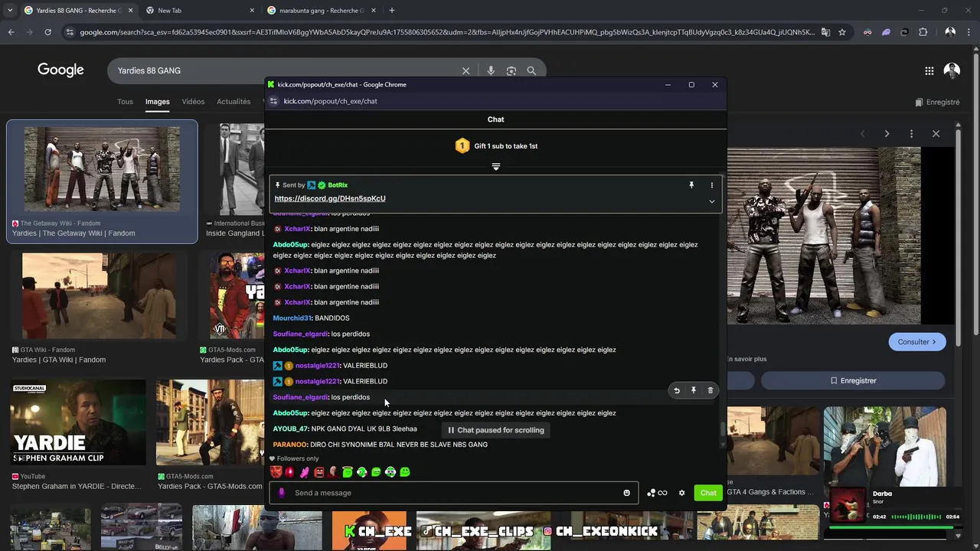Open the Google apps grid

coord(929,70)
